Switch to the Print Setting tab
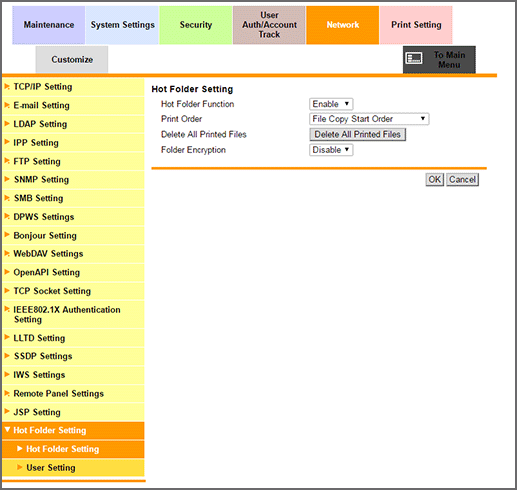 [x=416, y=25]
